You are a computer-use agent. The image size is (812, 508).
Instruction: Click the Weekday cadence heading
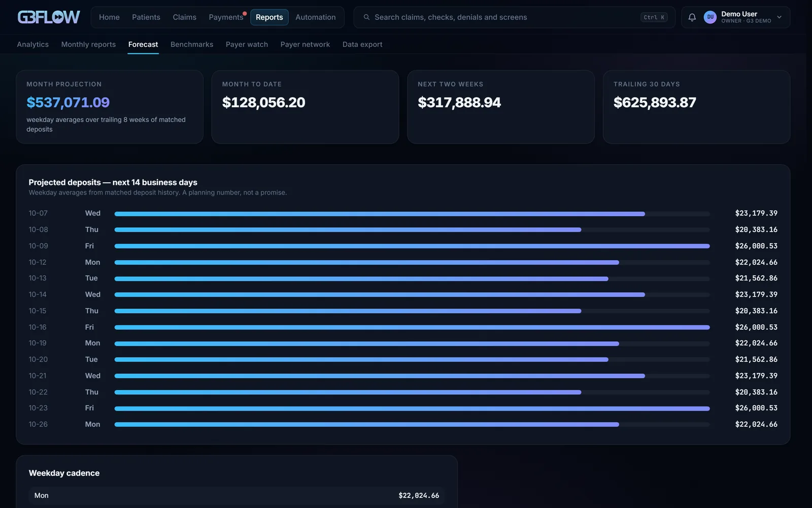coord(64,473)
